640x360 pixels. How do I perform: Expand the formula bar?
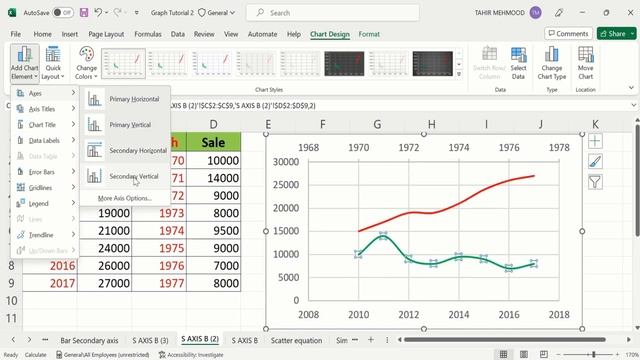pos(633,105)
